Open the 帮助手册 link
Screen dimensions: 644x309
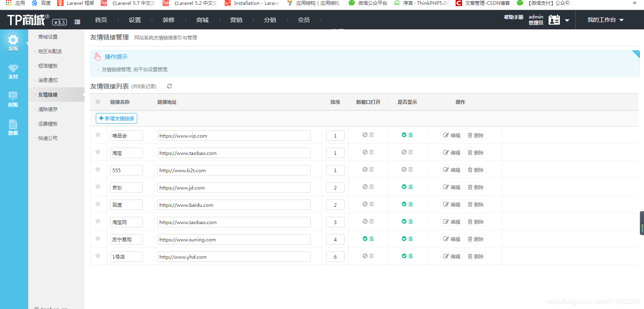click(514, 17)
